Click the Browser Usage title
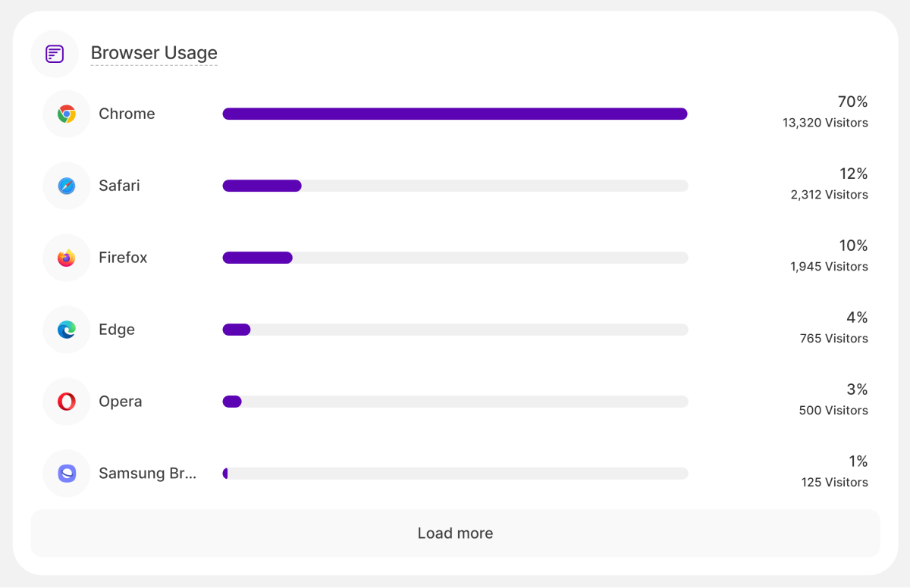The height and width of the screenshot is (588, 910). pyautogui.click(x=154, y=53)
